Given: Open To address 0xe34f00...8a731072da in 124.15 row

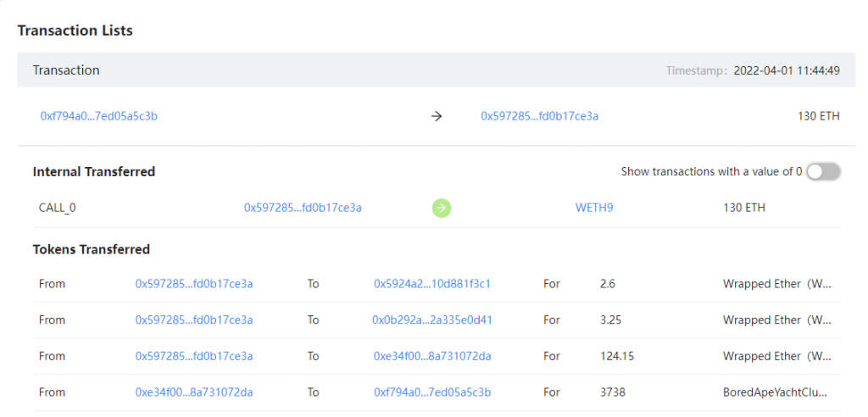Looking at the screenshot, I should point(432,356).
